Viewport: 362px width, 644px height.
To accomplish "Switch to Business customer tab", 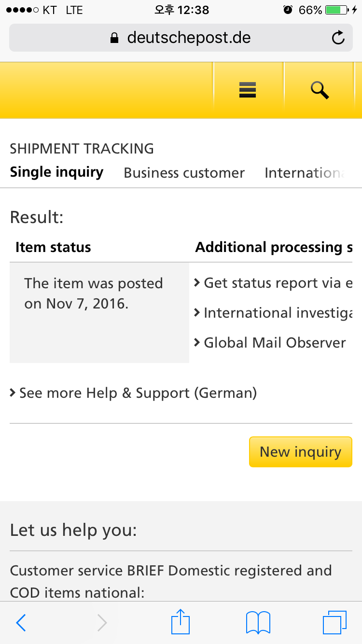I will (x=184, y=173).
